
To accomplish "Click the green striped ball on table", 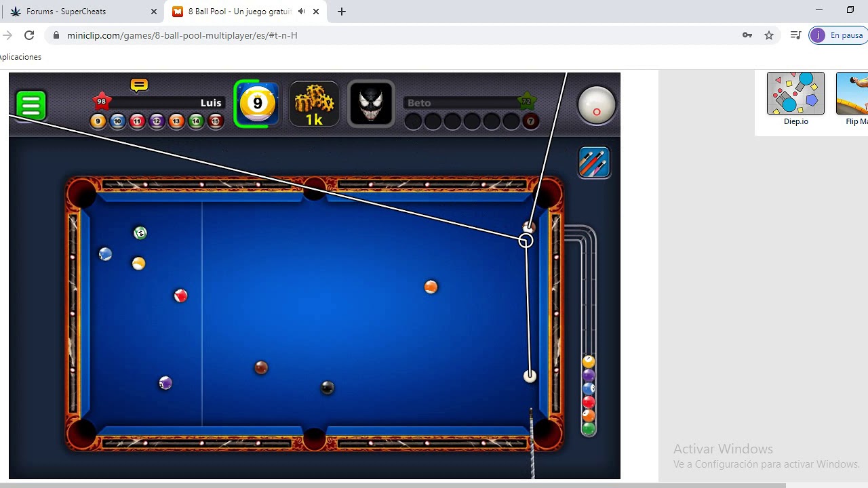I will [140, 233].
